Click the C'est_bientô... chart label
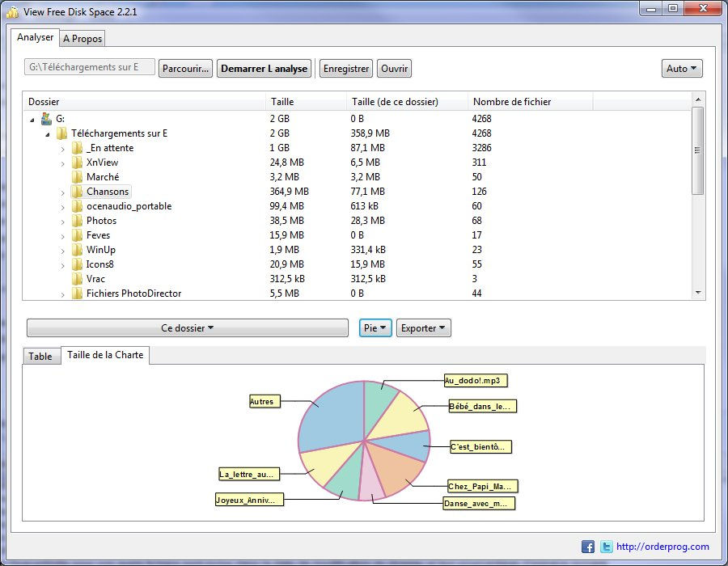The height and width of the screenshot is (566, 728). [x=481, y=447]
